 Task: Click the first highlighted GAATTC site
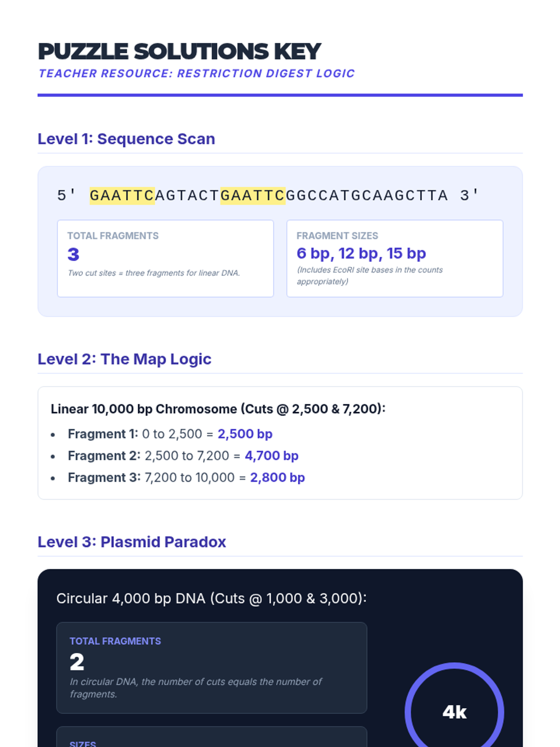point(122,195)
